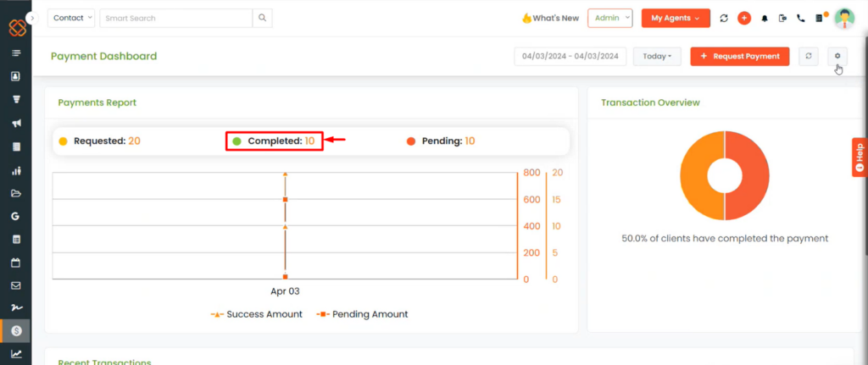Click the sync arrows icon in the top bar
This screenshot has width=868, height=365.
(724, 19)
